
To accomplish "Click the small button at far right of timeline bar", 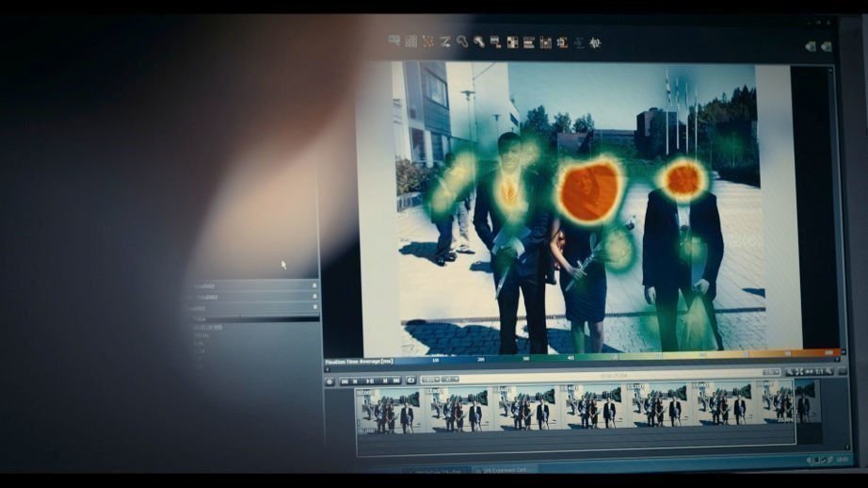I will coord(843,371).
